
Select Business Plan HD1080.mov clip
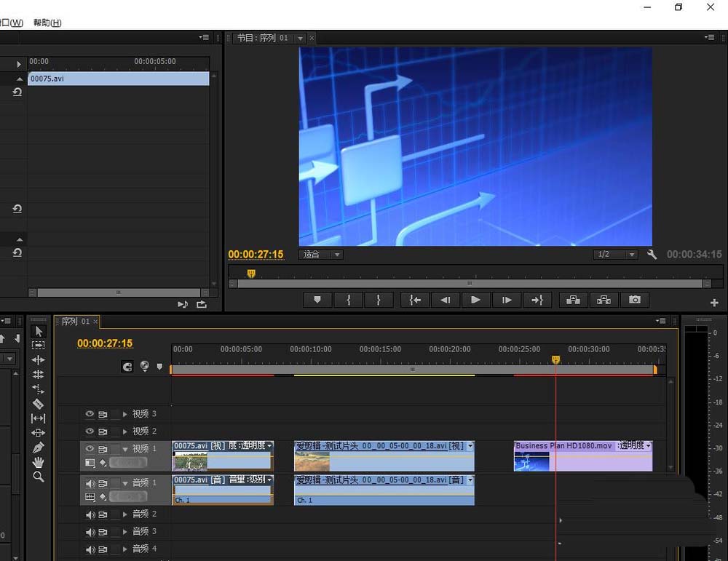582,455
